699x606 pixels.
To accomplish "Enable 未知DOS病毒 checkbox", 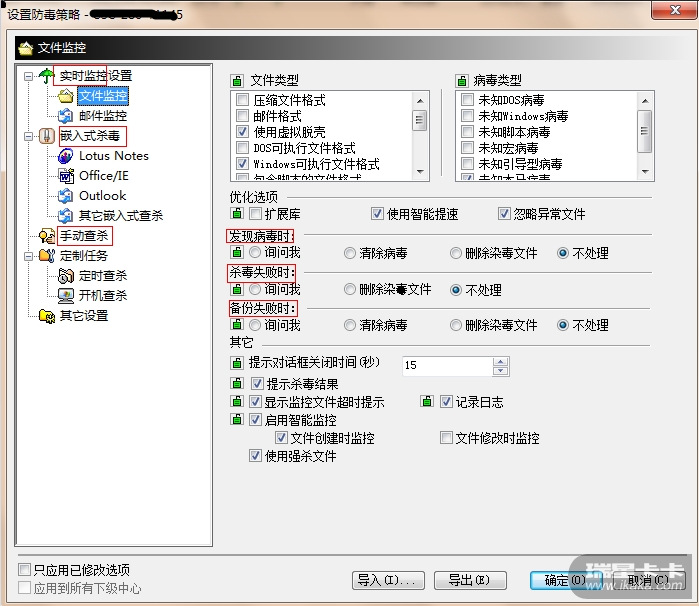I will tap(467, 99).
